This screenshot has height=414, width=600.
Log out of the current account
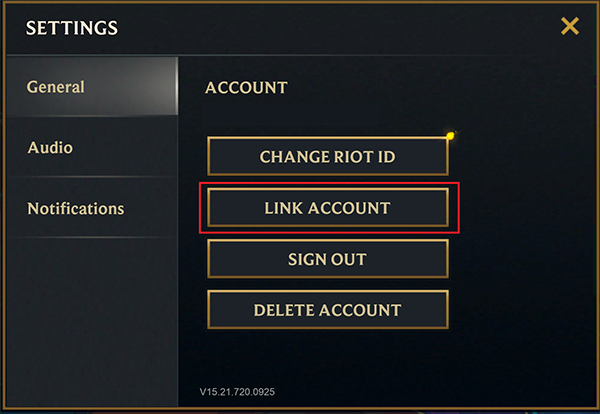pyautogui.click(x=327, y=259)
